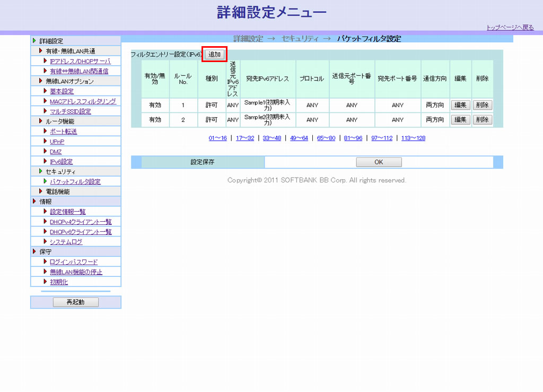543x392 pixels.
Task: Expand 詳細設定 tree section arrow
Action: coord(35,41)
